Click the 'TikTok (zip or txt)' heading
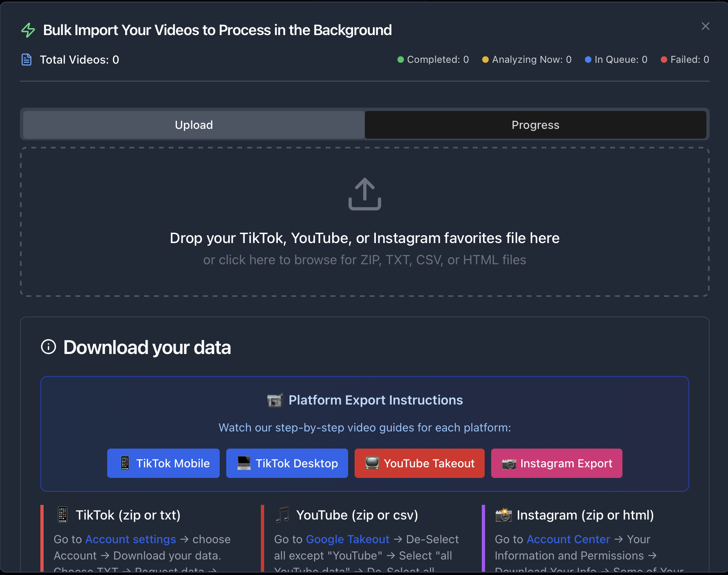The height and width of the screenshot is (575, 728). point(128,515)
